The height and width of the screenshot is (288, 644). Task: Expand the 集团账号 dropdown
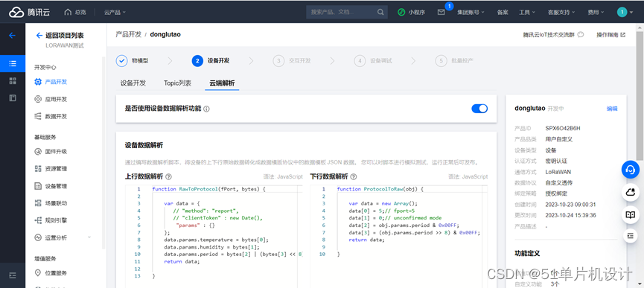click(471, 13)
